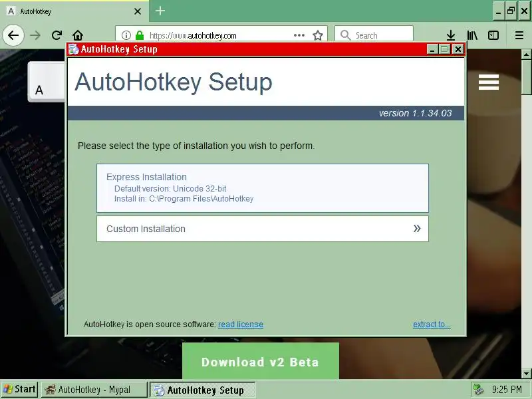
Task: Click the browser forward arrow
Action: pos(35,35)
